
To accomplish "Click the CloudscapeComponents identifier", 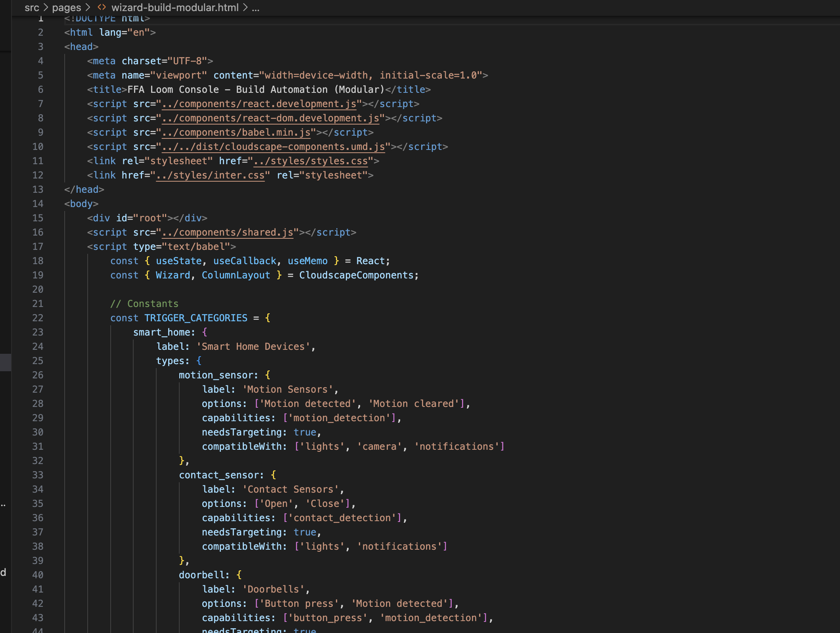I will 356,275.
